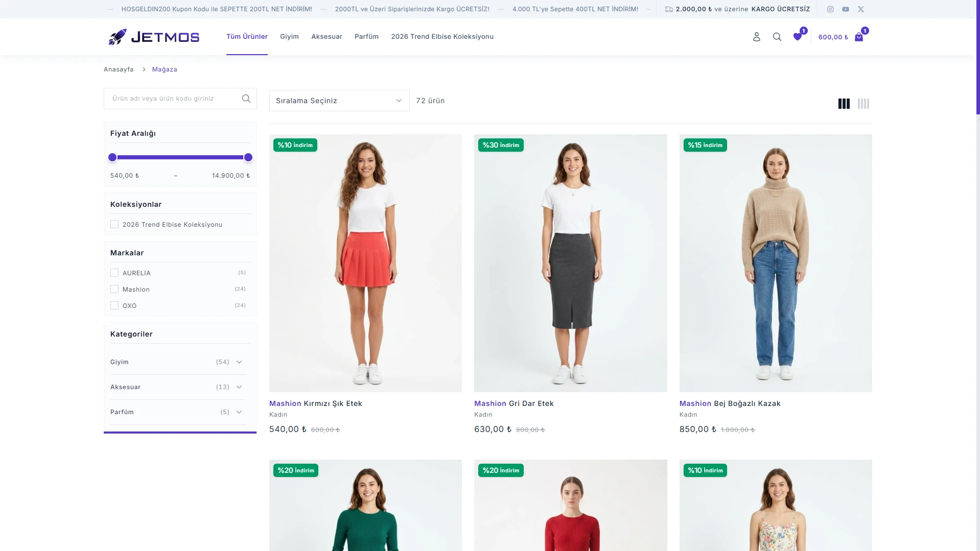The image size is (980, 551).
Task: Expand the Parfüm category chevron
Action: 239,412
